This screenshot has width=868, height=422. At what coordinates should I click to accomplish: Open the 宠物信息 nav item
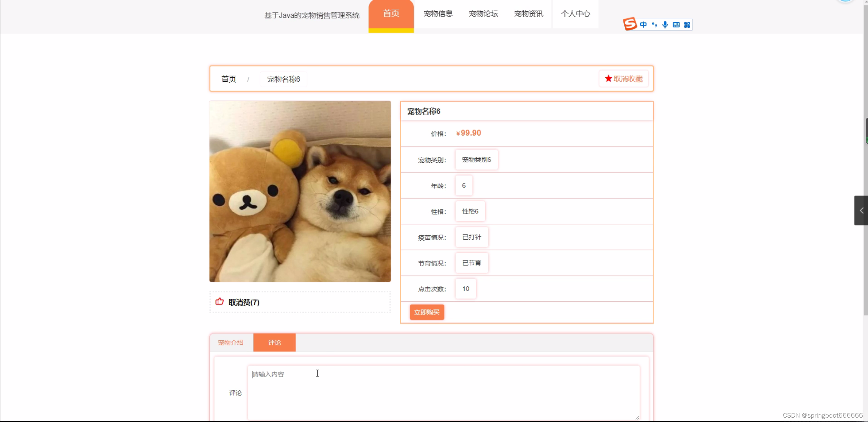pos(438,14)
